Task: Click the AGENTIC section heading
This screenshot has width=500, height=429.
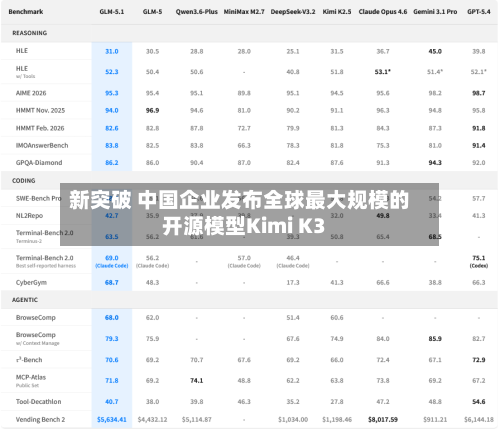Action: (25, 300)
